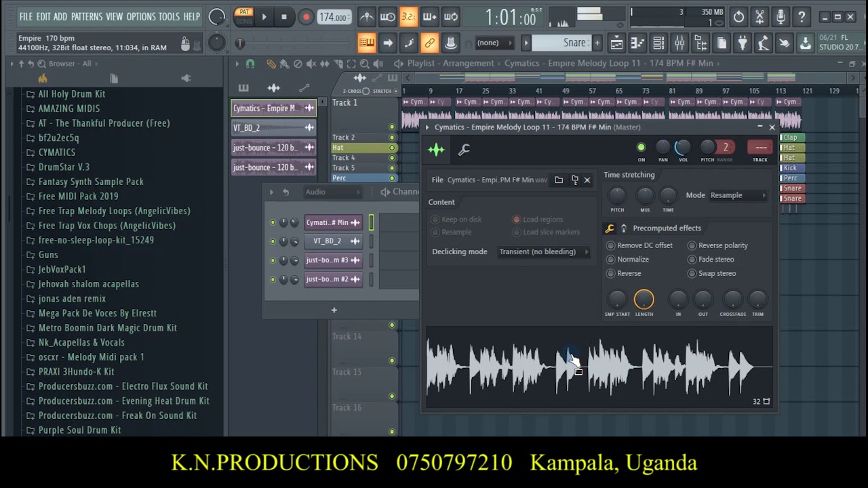Viewport: 868px width, 488px height.
Task: Add channel with plus button in rack
Action: tap(334, 310)
